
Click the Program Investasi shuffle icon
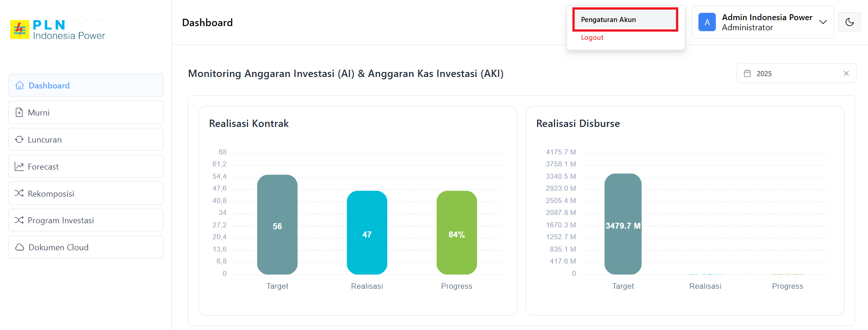[x=19, y=220]
